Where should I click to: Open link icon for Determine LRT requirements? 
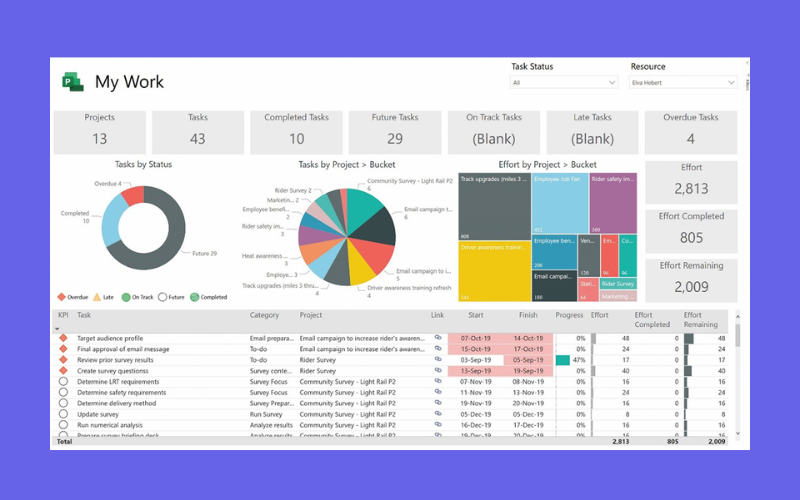[438, 382]
